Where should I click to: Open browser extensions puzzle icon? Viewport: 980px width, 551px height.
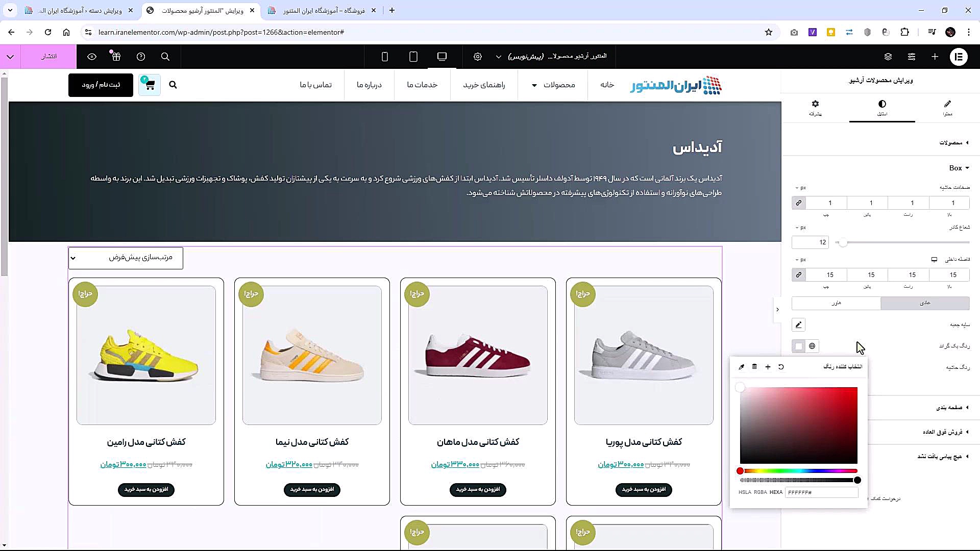point(904,32)
